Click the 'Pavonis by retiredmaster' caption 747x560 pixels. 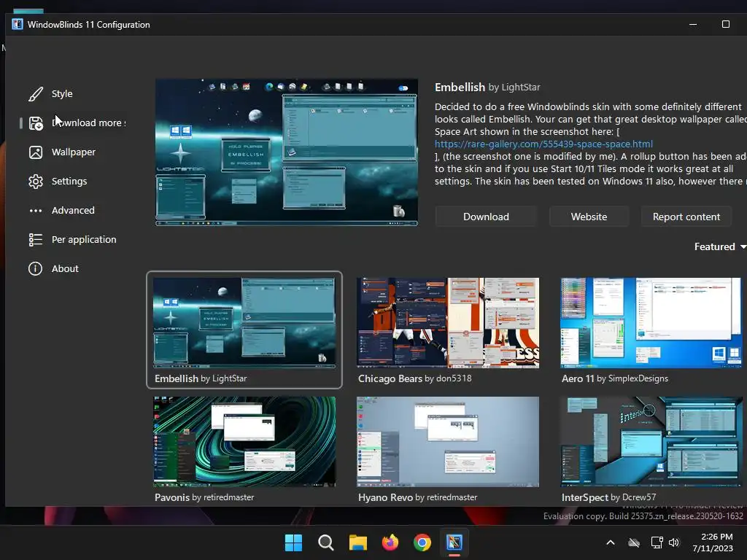click(x=204, y=497)
